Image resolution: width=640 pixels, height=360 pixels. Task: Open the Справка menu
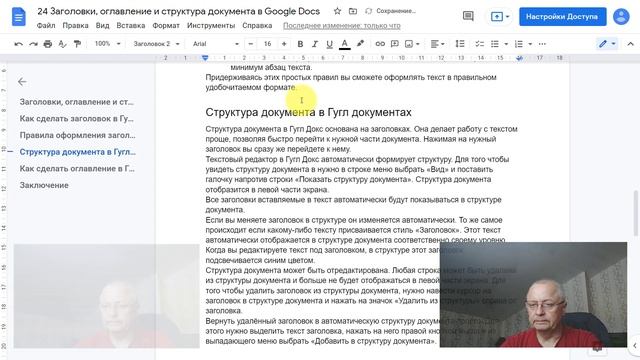[x=257, y=25]
